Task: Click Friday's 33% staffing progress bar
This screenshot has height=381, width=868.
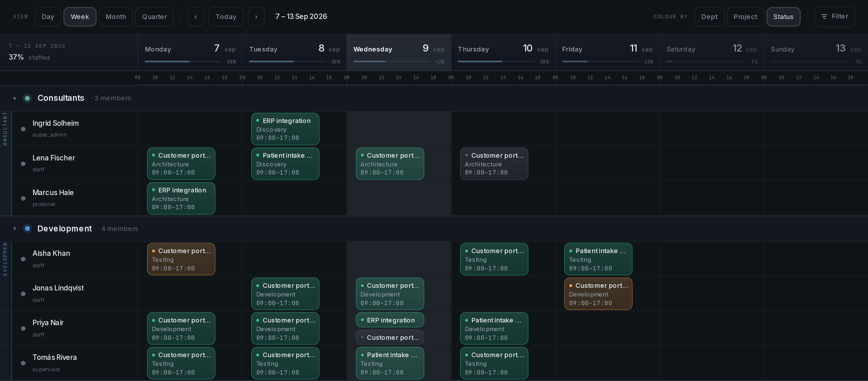Action: coord(600,62)
